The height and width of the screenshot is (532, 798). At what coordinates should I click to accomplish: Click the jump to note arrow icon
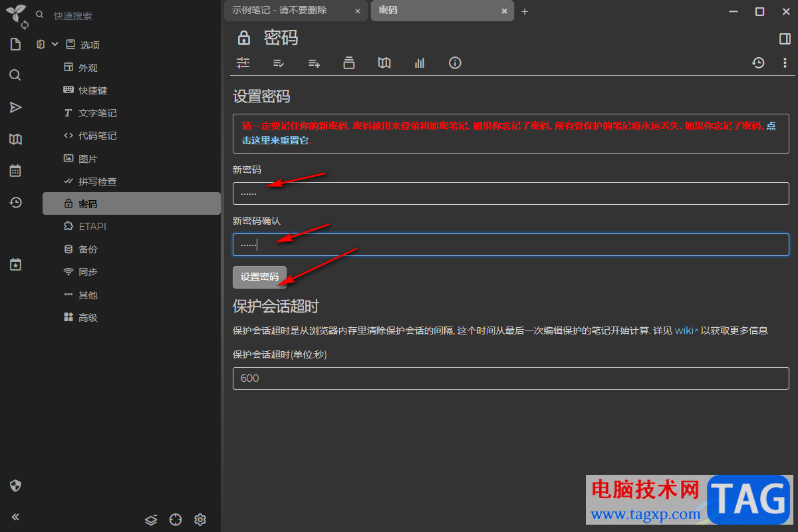coord(15,107)
